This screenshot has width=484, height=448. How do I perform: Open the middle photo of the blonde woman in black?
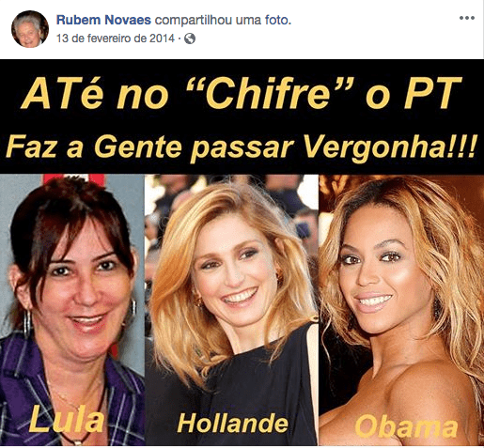[231, 310]
